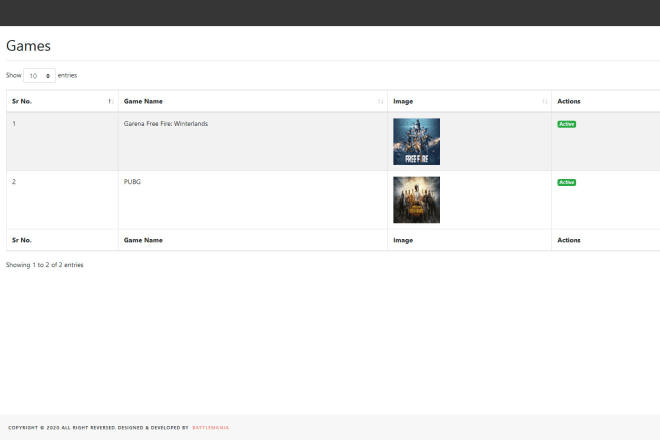Click serial number 1 cell
Image resolution: width=660 pixels, height=440 pixels.
click(x=62, y=141)
